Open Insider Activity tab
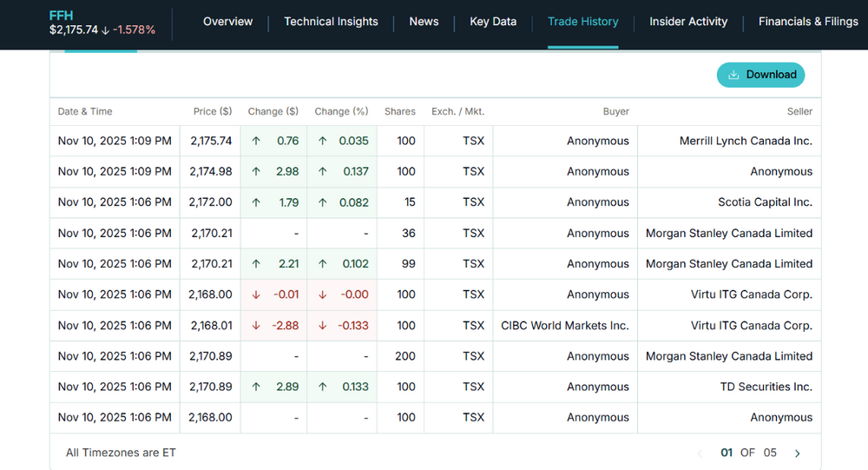 coord(688,22)
